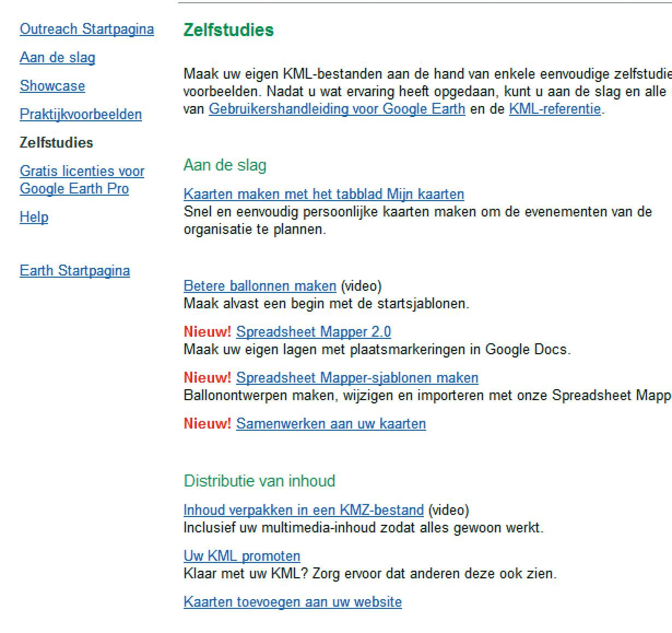Open Kaarten maken met het tabblad Mijn kaarten
Screen dimensions: 672x633
coord(323,194)
